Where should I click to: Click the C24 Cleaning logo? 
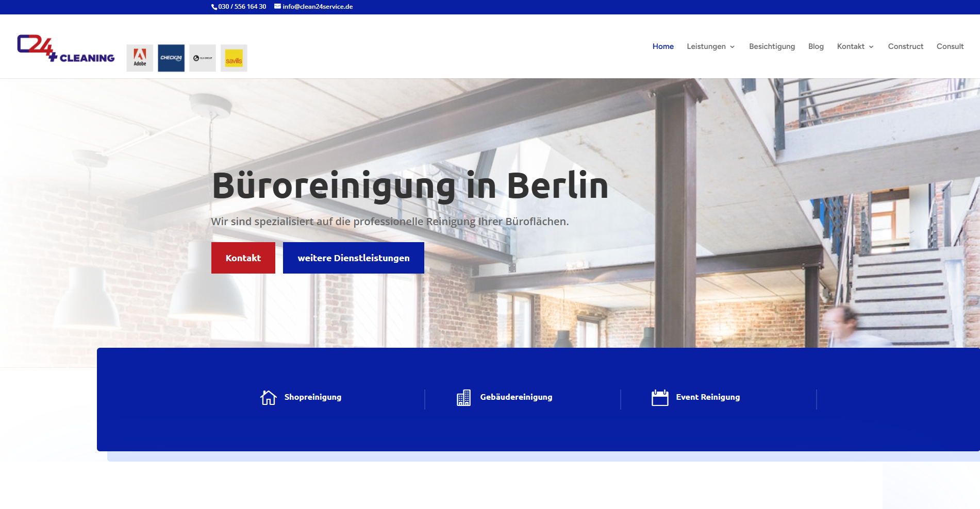66,49
